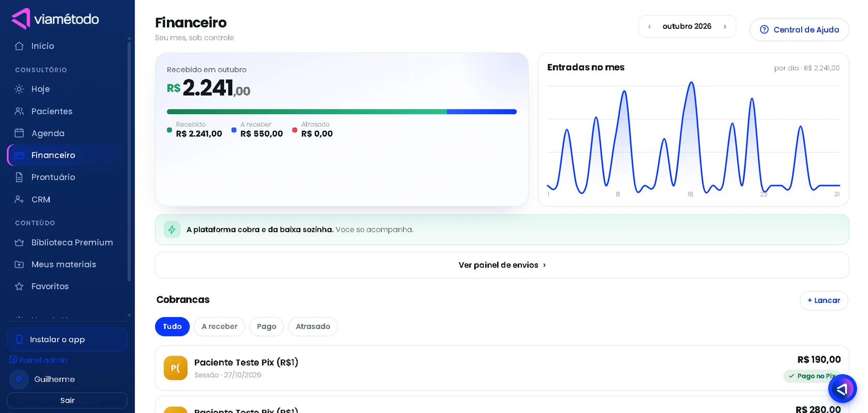Viewport: 868px width, 413px height.
Task: Select the Tudo filter tab
Action: click(x=172, y=327)
